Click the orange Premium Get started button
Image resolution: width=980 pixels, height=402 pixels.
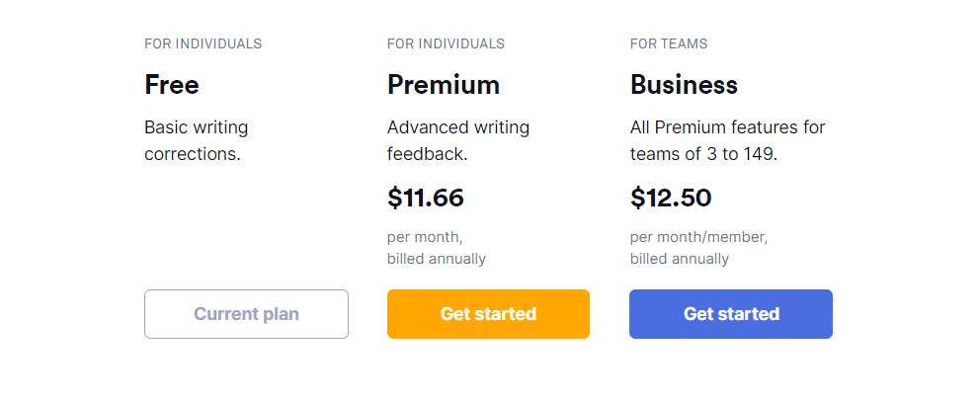click(x=488, y=314)
